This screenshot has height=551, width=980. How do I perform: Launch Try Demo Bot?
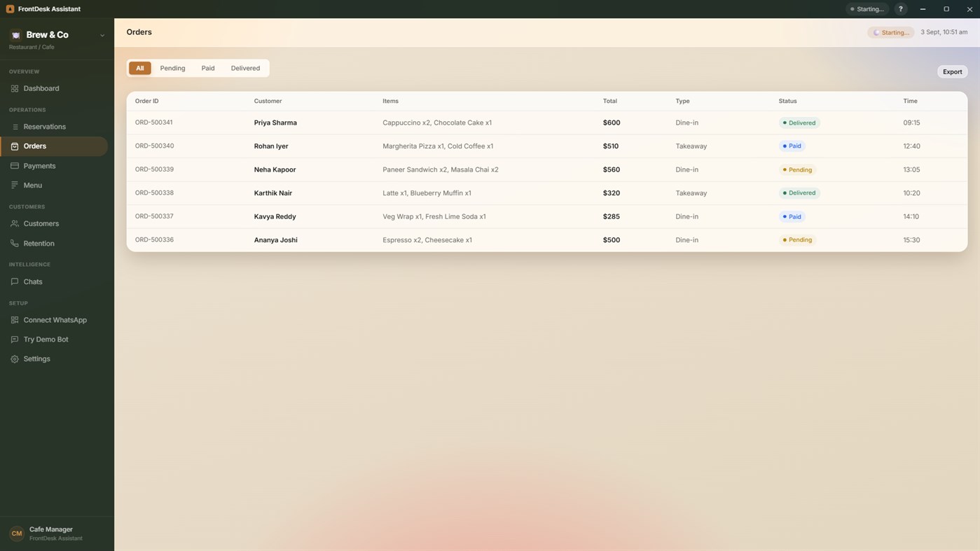click(54, 340)
